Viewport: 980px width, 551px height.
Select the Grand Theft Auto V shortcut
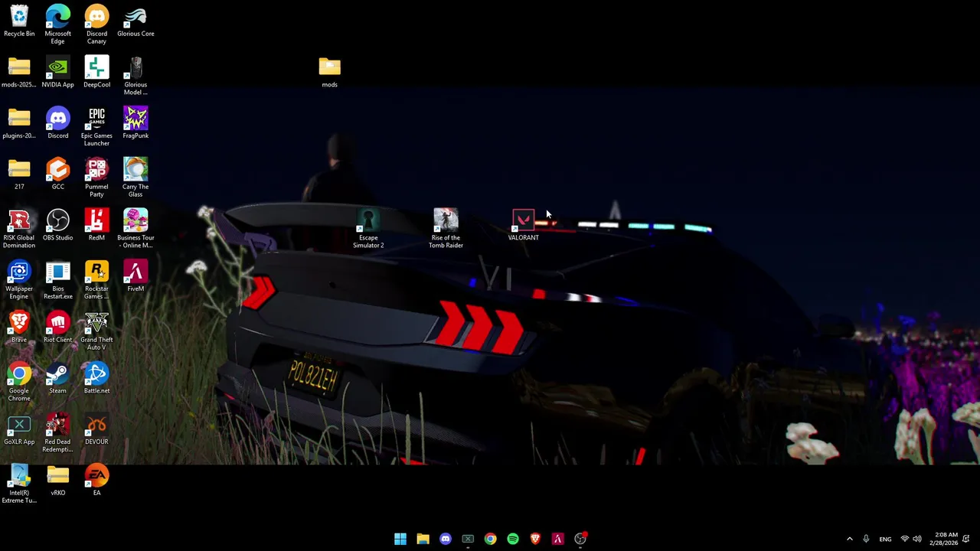point(96,331)
